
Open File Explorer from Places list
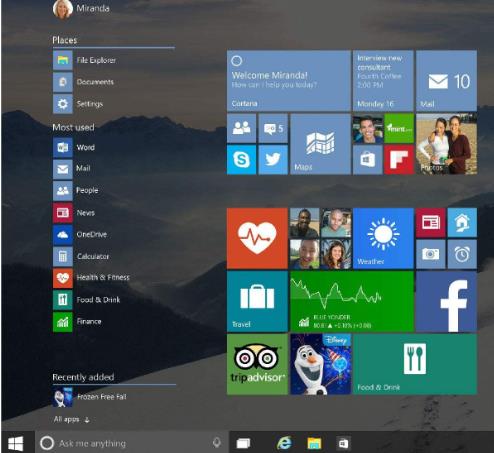point(85,60)
